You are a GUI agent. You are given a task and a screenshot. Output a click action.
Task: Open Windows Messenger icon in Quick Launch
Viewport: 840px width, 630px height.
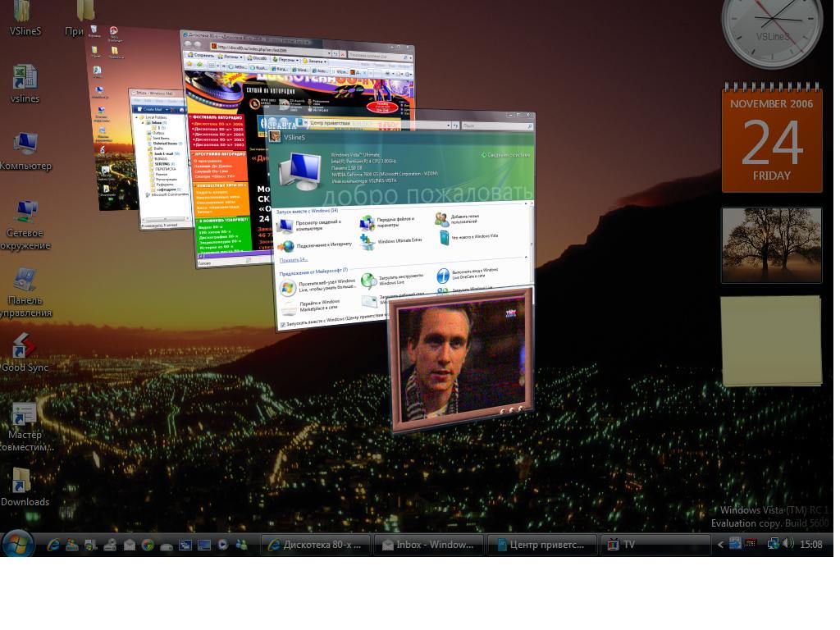click(x=242, y=545)
